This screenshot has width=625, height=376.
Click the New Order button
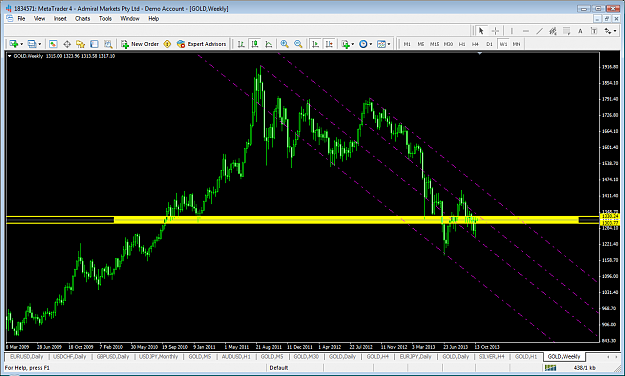pyautogui.click(x=140, y=44)
